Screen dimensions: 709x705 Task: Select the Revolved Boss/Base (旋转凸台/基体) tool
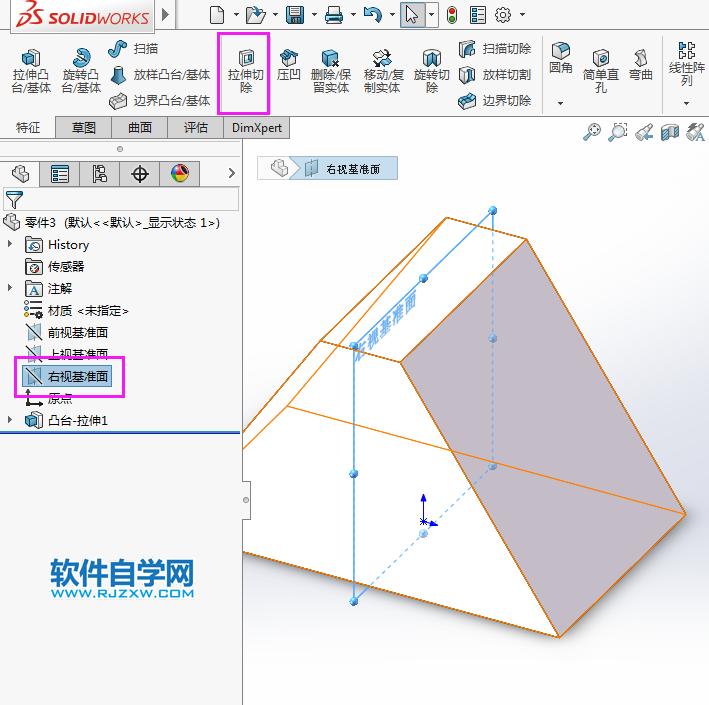[81, 71]
